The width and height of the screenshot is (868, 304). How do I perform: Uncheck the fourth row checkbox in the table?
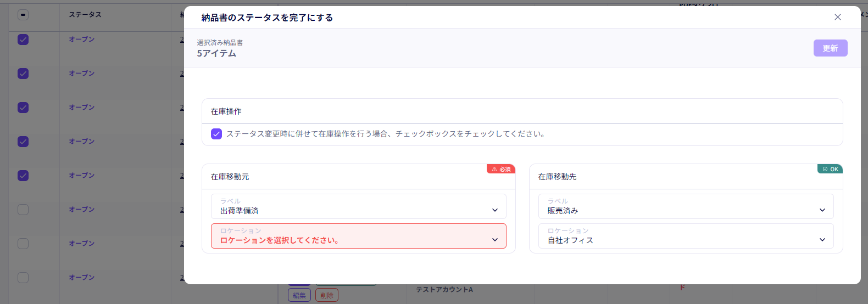23,142
